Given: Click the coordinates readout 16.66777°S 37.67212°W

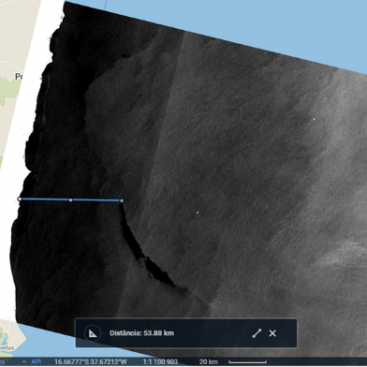Looking at the screenshot, I should click(90, 362).
